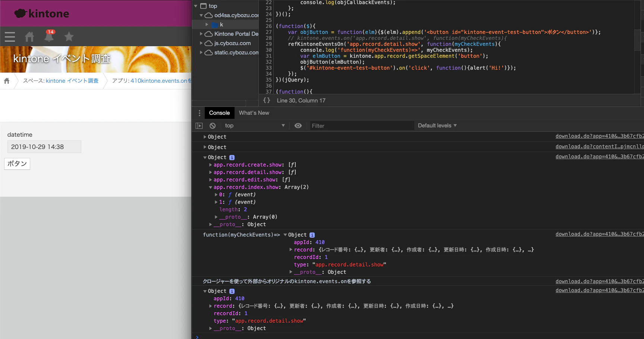Expand array item 0 function
Viewport: 644px width, 339px height.
[216, 195]
